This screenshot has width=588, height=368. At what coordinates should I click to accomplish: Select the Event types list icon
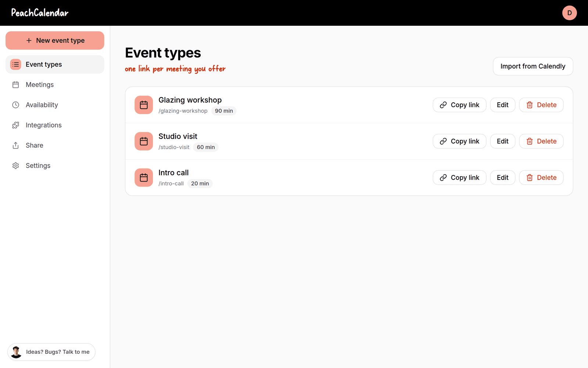pyautogui.click(x=15, y=64)
